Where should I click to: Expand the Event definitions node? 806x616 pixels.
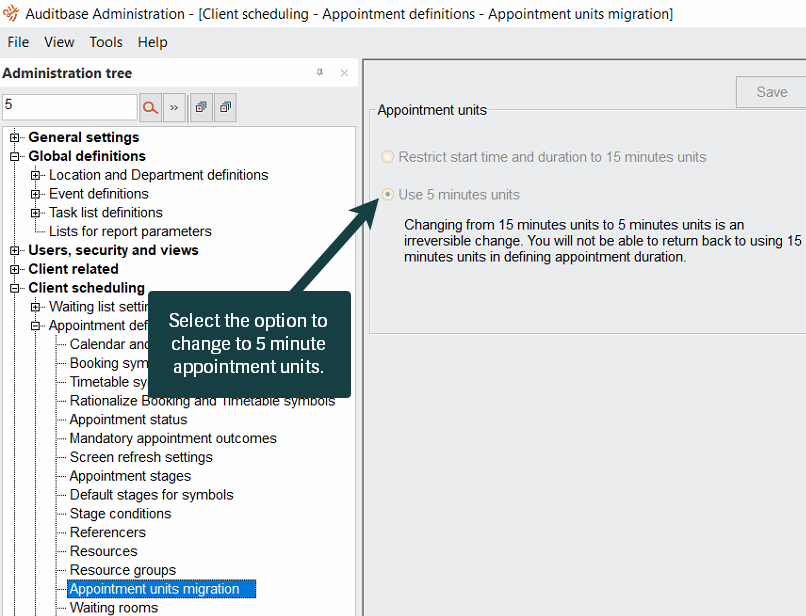tap(35, 194)
